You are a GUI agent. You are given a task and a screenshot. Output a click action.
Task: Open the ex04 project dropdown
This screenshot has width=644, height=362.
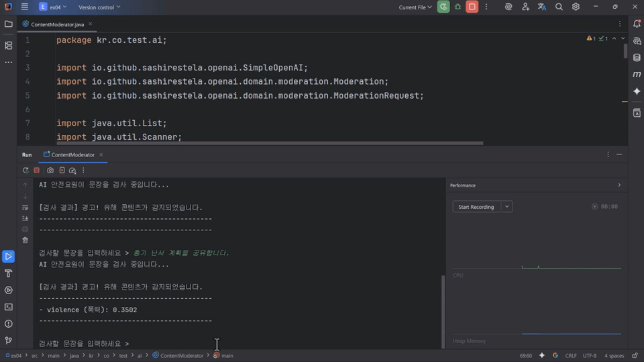point(52,7)
